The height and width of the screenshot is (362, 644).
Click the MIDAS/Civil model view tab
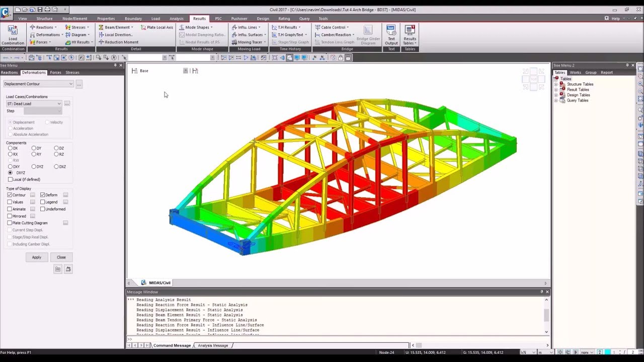click(156, 283)
